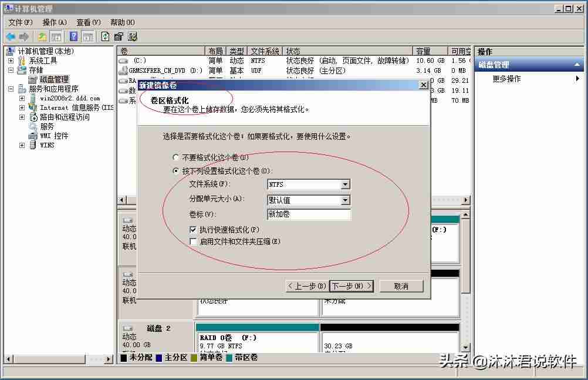The width and height of the screenshot is (588, 380).
Task: Open the blue Help toolbar icon
Action: tap(74, 36)
